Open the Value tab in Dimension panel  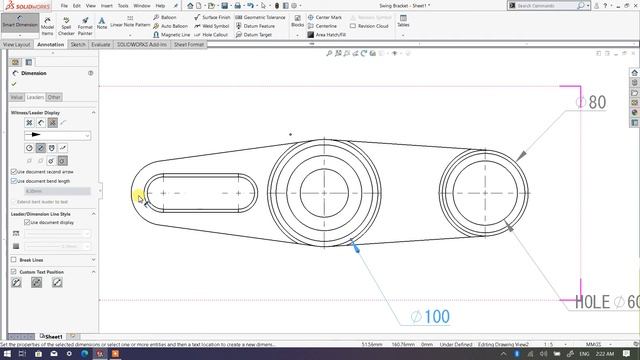coord(16,97)
